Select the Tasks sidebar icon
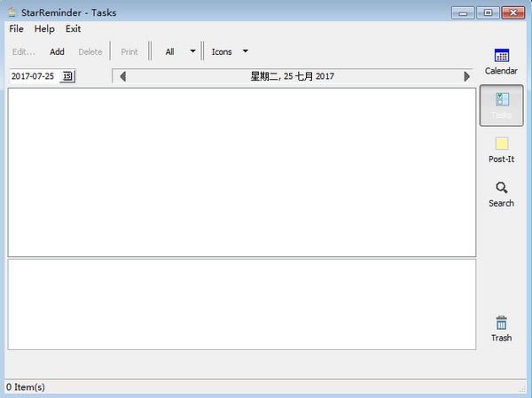Image resolution: width=532 pixels, height=398 pixels. point(501,105)
